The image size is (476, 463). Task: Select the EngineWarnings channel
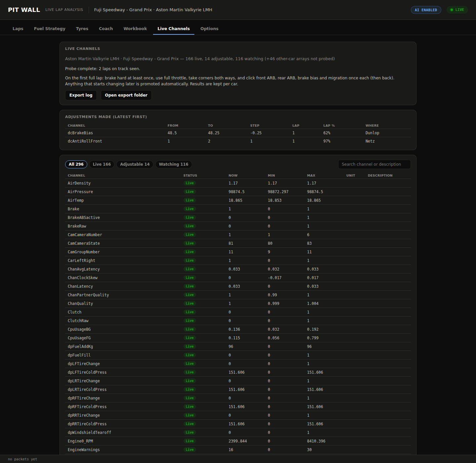tap(84, 450)
